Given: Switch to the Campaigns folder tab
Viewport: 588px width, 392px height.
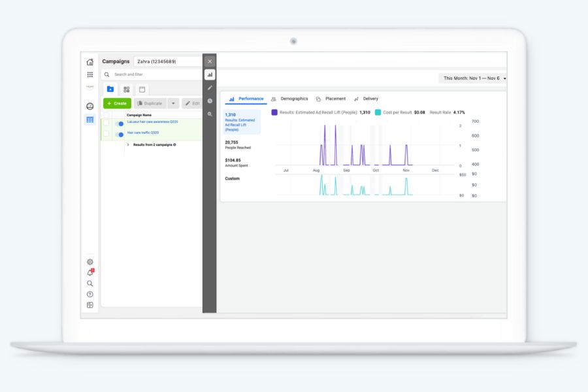Looking at the screenshot, I should 110,90.
